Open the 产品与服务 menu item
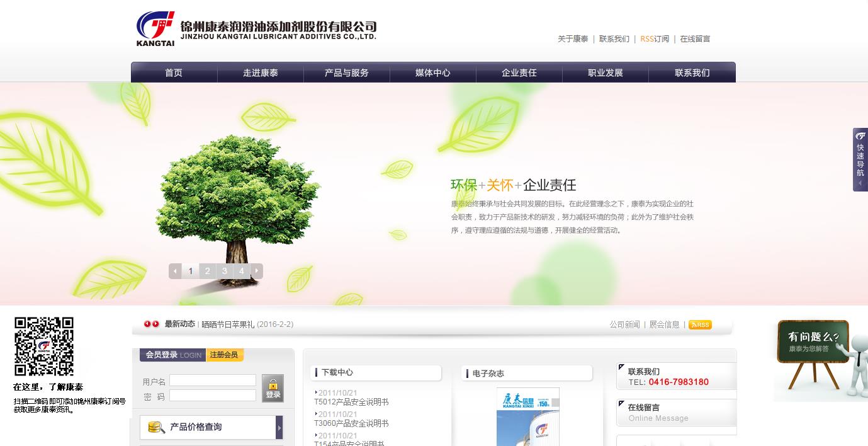The height and width of the screenshot is (446, 868). click(347, 72)
